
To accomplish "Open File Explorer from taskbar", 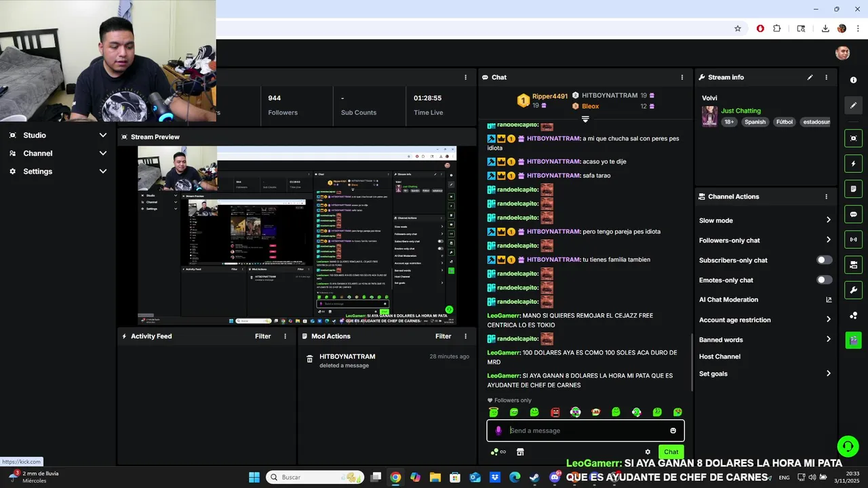I will [435, 477].
